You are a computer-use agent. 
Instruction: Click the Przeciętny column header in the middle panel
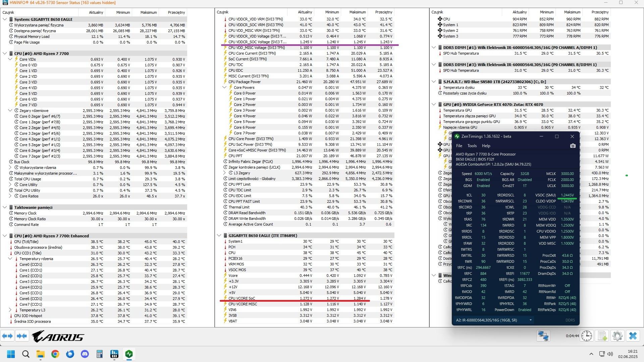click(383, 12)
